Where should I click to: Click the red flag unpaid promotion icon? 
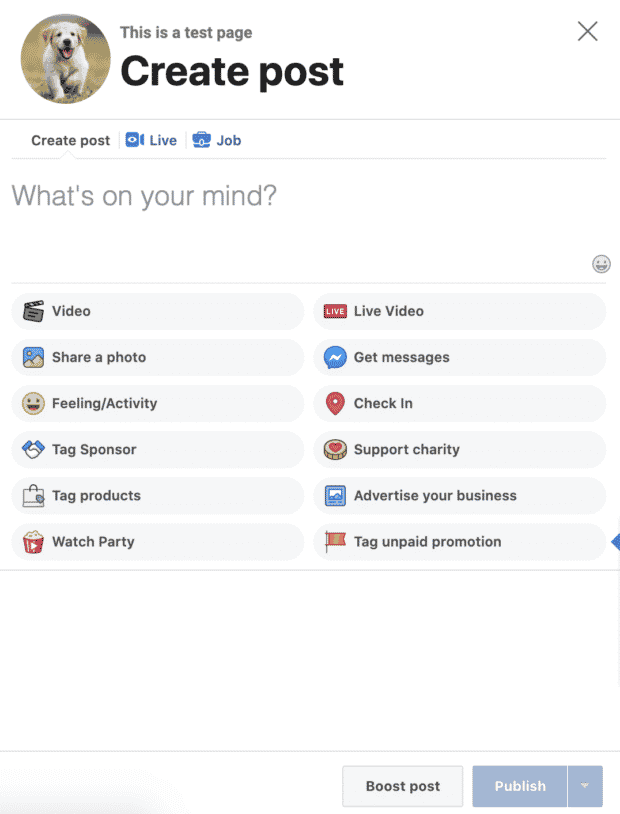coord(335,541)
